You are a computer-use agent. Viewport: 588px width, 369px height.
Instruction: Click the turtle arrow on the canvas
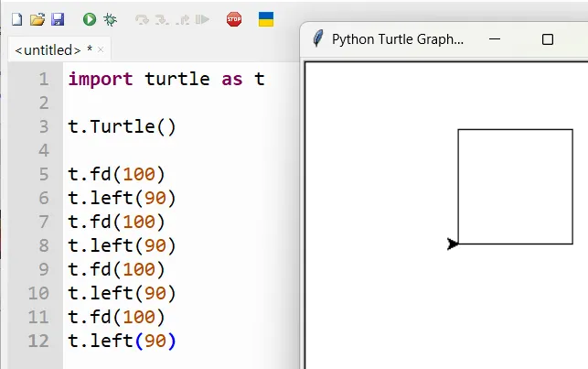(453, 244)
